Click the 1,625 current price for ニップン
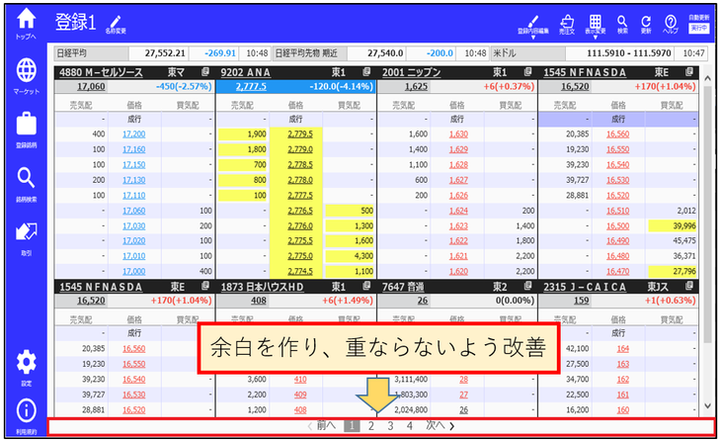This screenshot has height=442, width=721. pyautogui.click(x=416, y=86)
